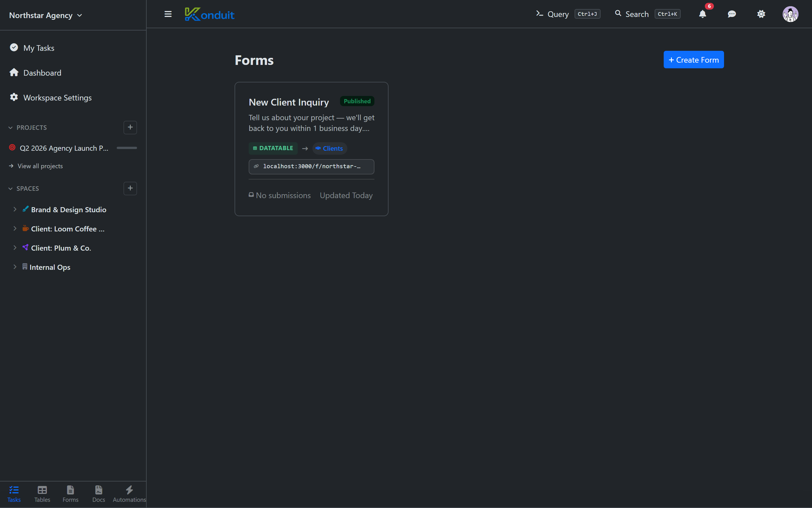
Task: Click the DATATABLE tag
Action: [273, 148]
